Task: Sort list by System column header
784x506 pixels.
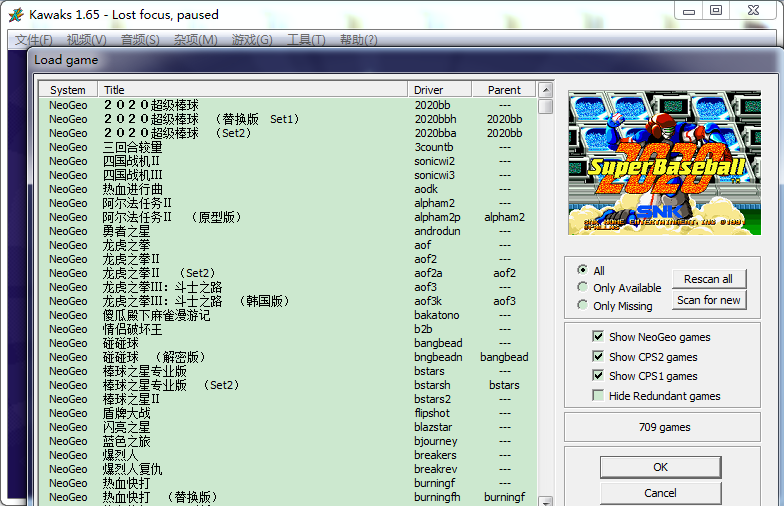Action: click(68, 90)
